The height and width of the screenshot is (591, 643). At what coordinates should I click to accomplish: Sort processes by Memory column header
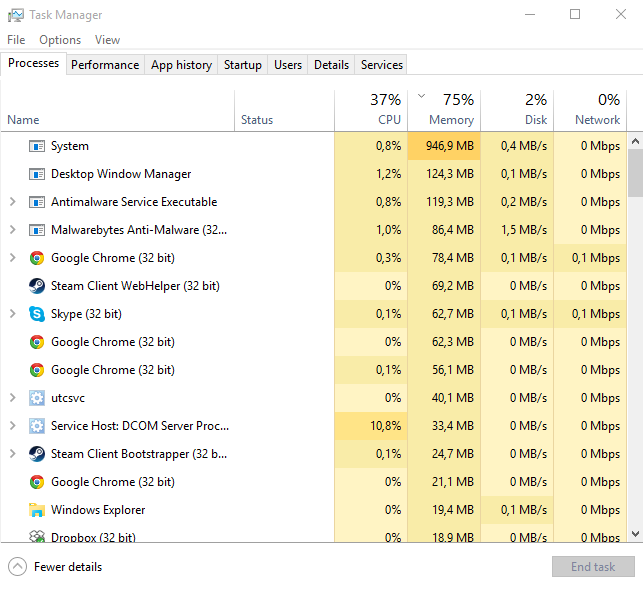click(x=450, y=119)
